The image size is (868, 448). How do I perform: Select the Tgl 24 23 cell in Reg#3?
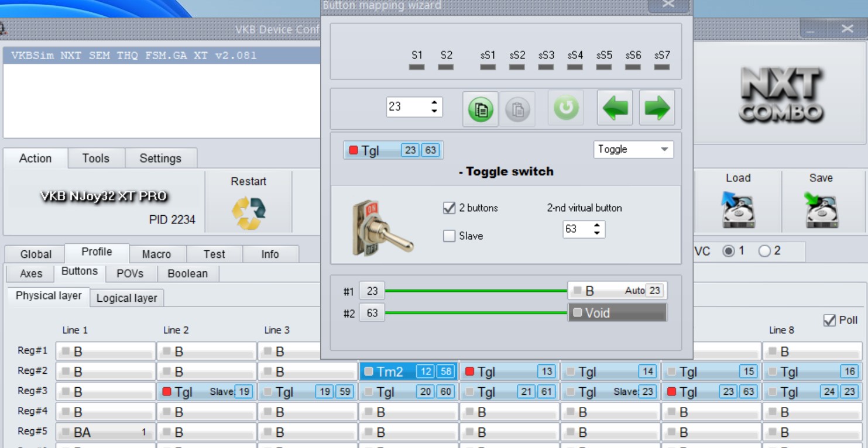(812, 392)
